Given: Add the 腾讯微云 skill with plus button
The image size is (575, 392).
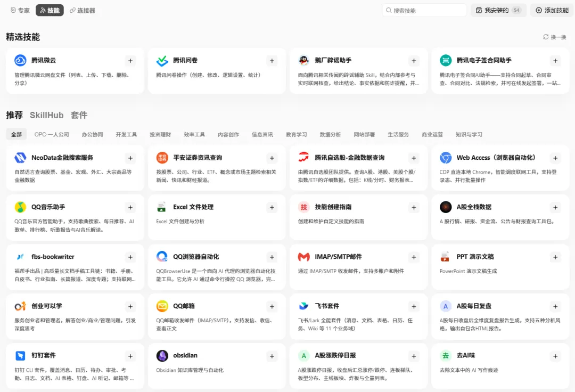Looking at the screenshot, I should coord(130,61).
